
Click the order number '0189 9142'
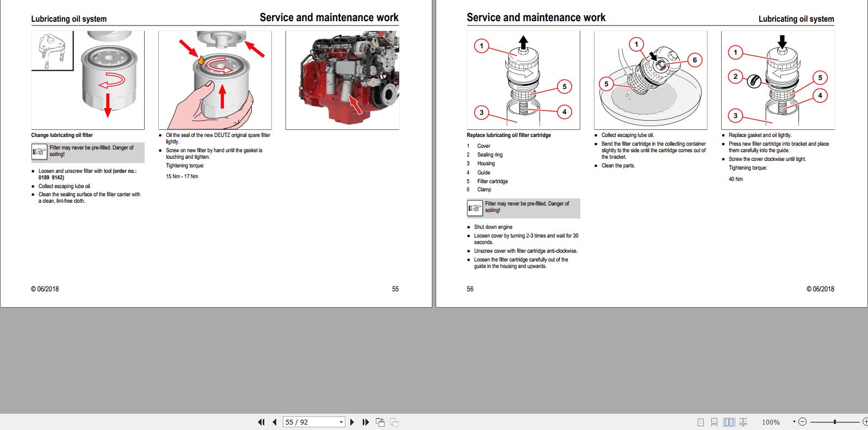(x=51, y=178)
